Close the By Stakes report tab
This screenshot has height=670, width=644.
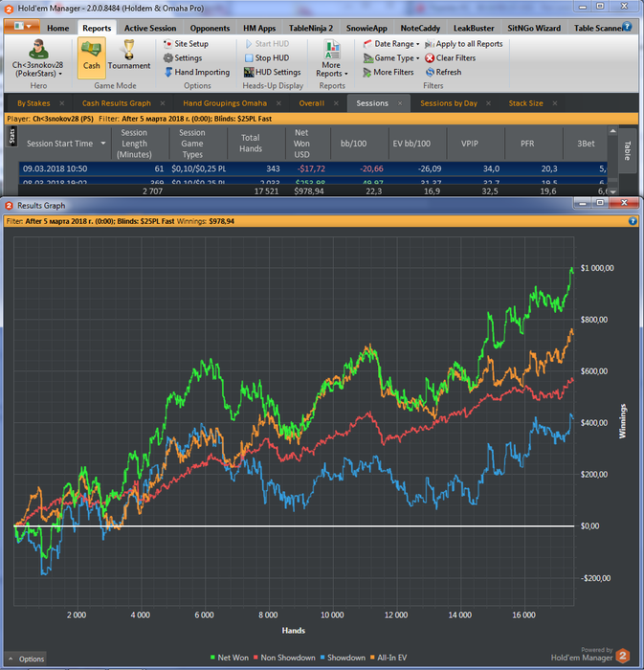point(62,103)
